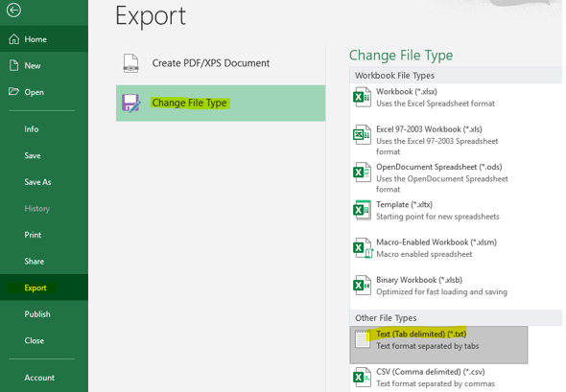Click the back arrow circle icon

13,11
